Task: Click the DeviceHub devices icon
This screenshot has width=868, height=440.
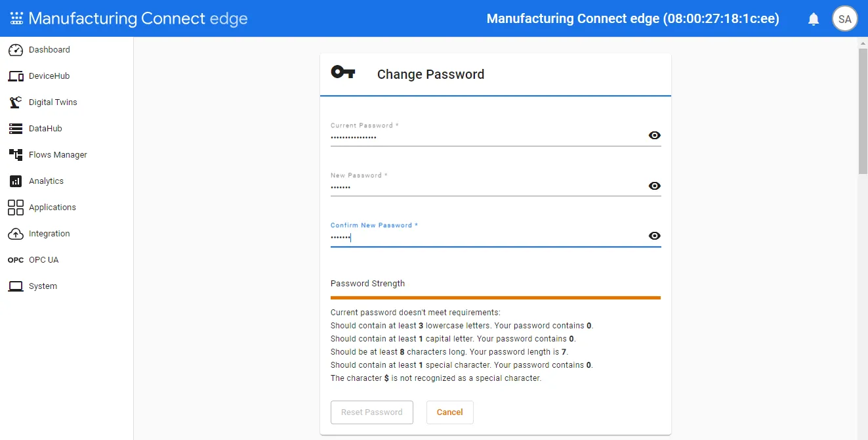Action: click(16, 76)
